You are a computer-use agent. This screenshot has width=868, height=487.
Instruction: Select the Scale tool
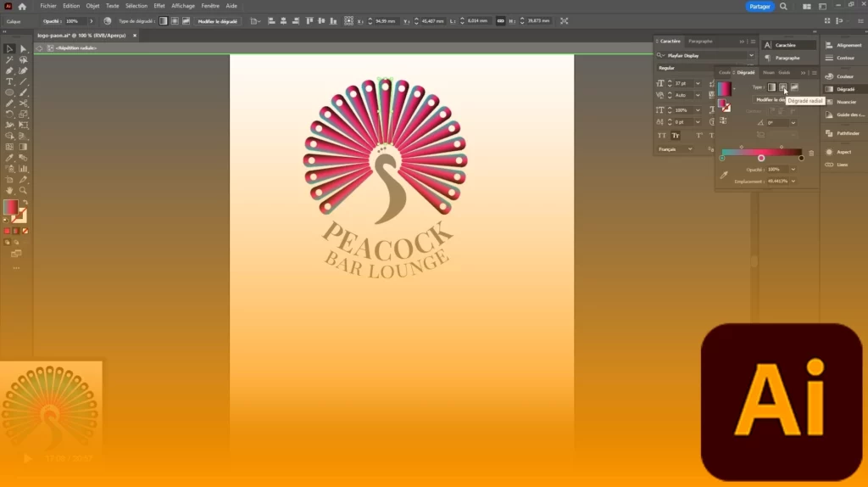pos(23,115)
